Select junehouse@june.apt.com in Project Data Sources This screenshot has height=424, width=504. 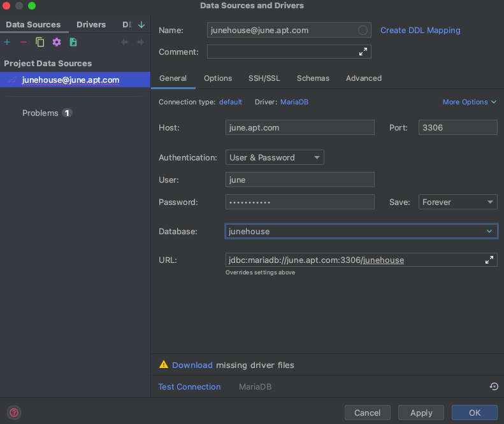click(x=75, y=80)
